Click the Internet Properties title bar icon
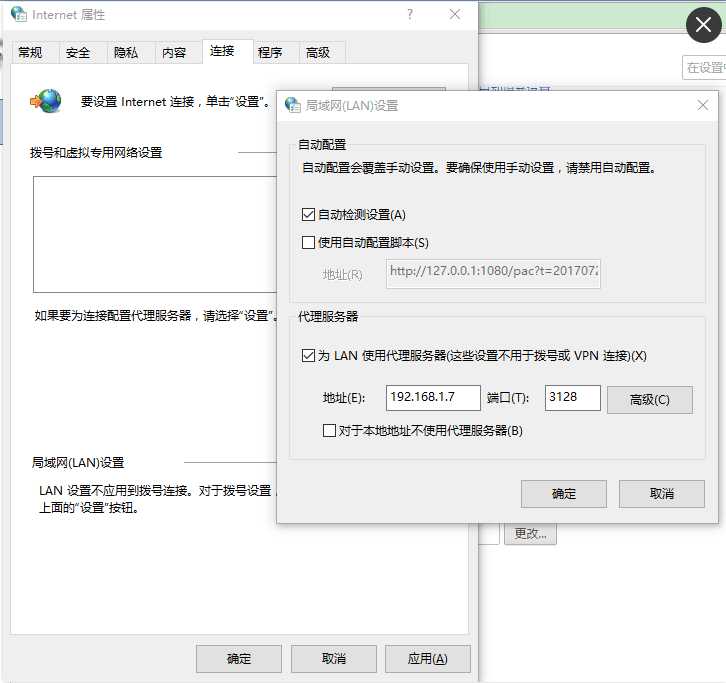 19,14
